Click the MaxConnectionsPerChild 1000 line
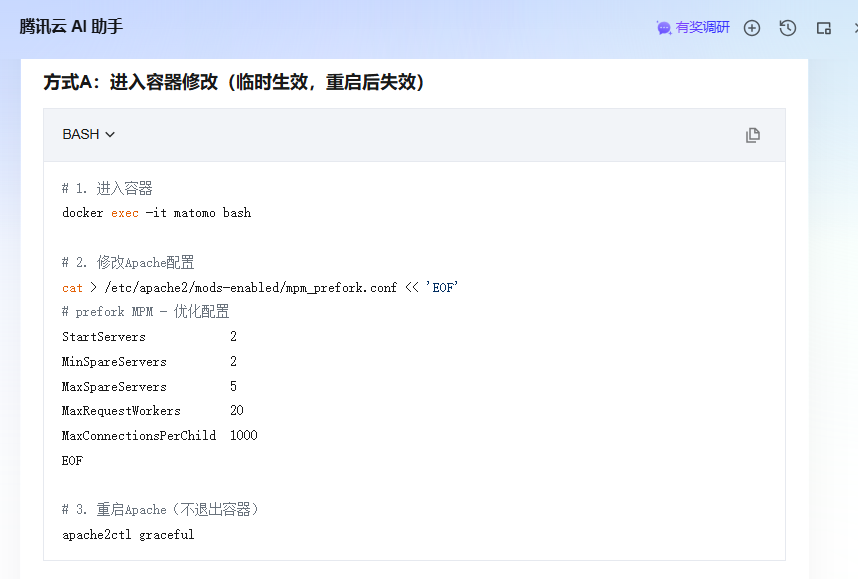The image size is (858, 579). [159, 436]
